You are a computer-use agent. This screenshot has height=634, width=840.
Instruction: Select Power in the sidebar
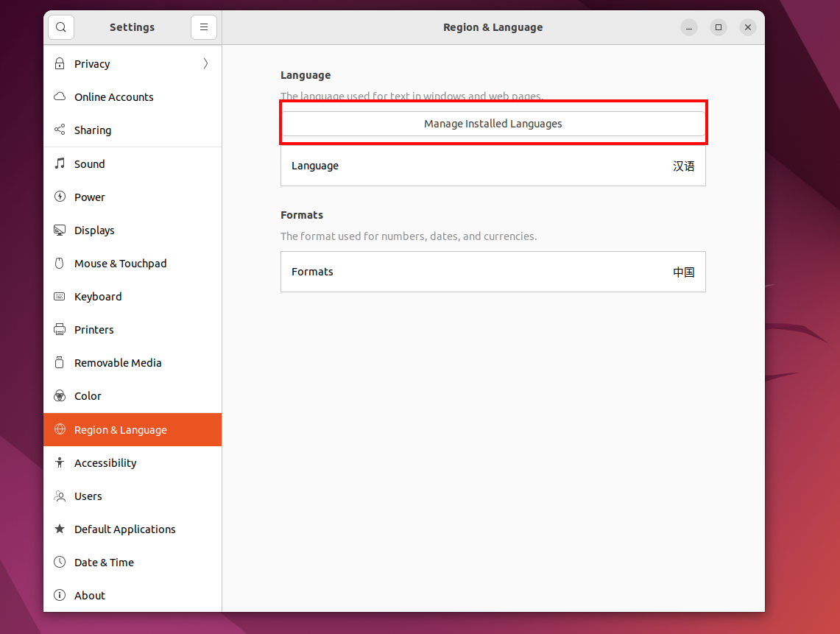coord(133,197)
